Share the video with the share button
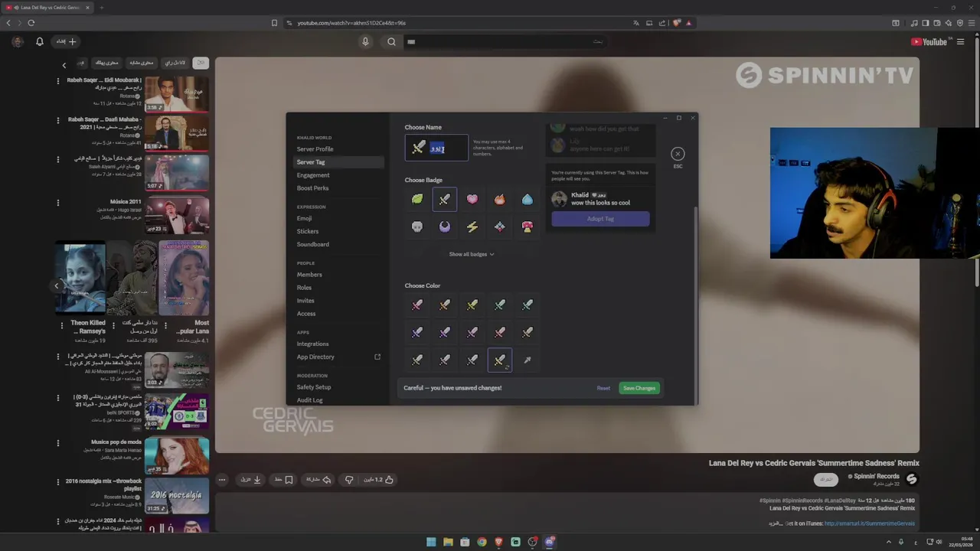Screen dimensions: 980x551 pos(318,480)
